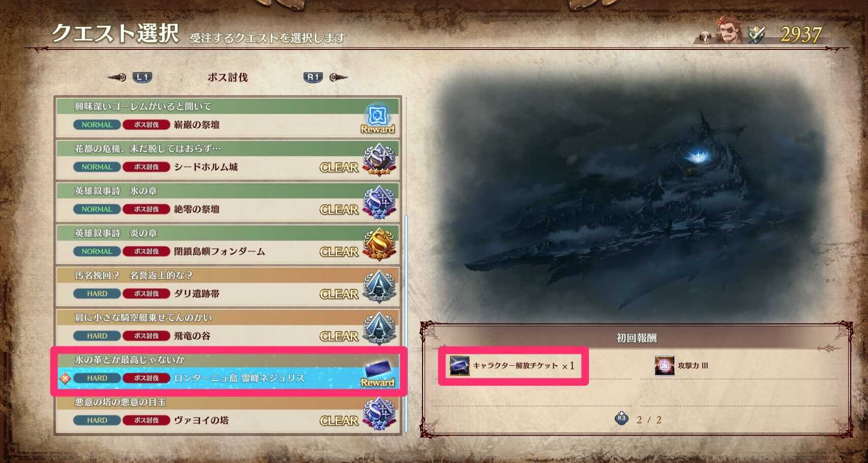Screen dimensions: 868x463
Task: Open the highlighted ロンターニュ島 霊峰ネジュリス quest
Action: (227, 371)
